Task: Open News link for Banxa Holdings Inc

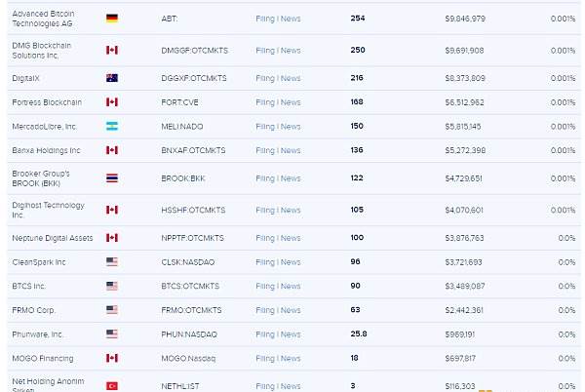Action: (291, 150)
